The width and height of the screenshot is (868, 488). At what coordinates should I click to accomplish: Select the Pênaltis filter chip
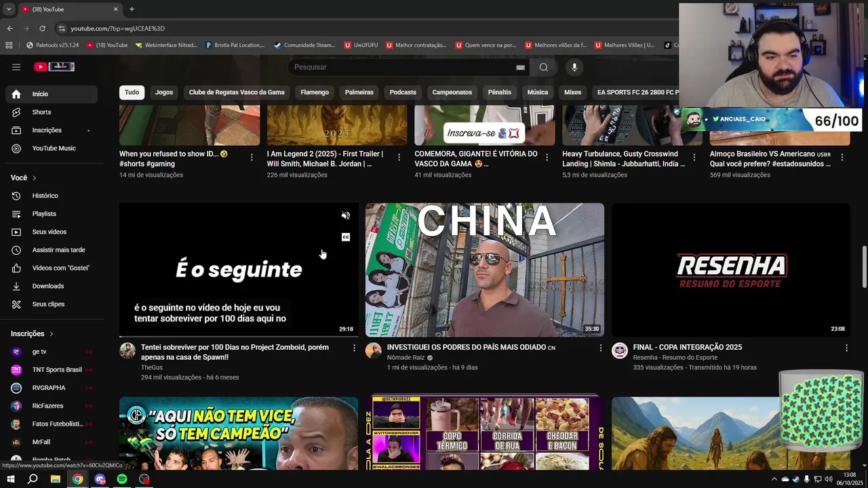click(x=500, y=92)
